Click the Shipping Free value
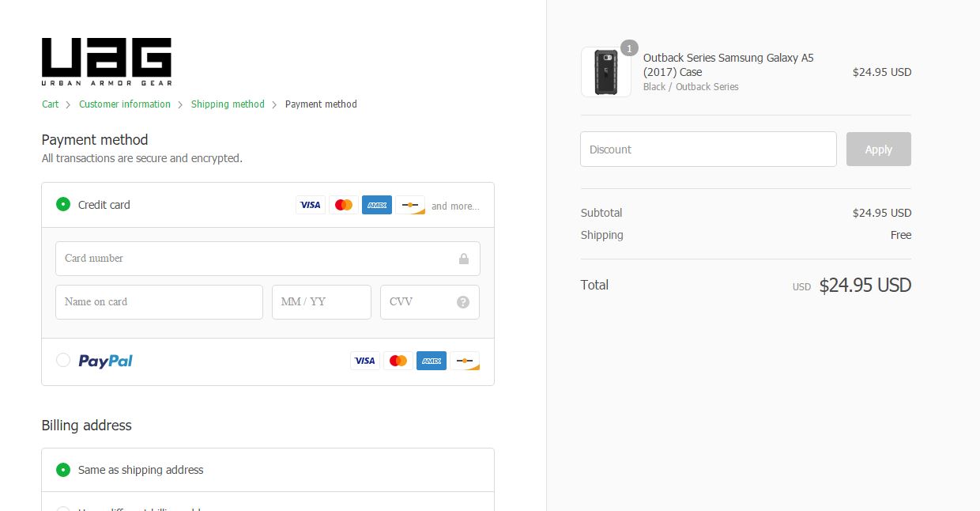The image size is (980, 511). click(x=901, y=235)
